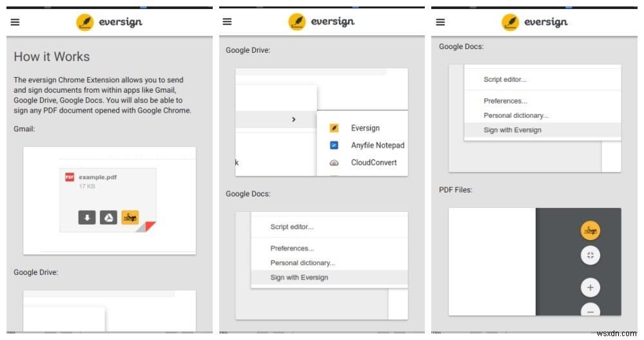
Task: Click eversign feather logo in left panel header
Action: click(x=85, y=22)
